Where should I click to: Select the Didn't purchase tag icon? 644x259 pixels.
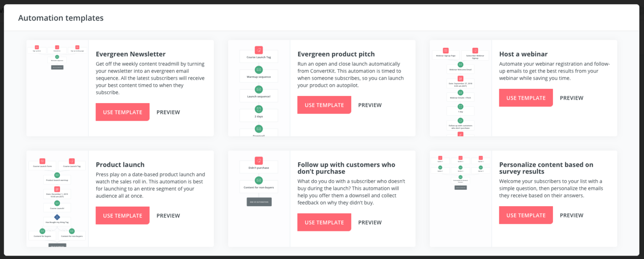[x=259, y=161]
